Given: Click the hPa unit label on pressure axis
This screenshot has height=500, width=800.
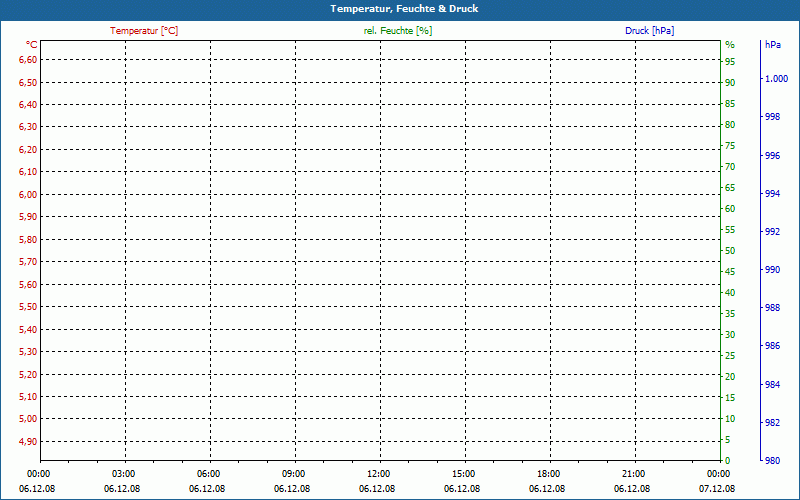Looking at the screenshot, I should point(773,45).
